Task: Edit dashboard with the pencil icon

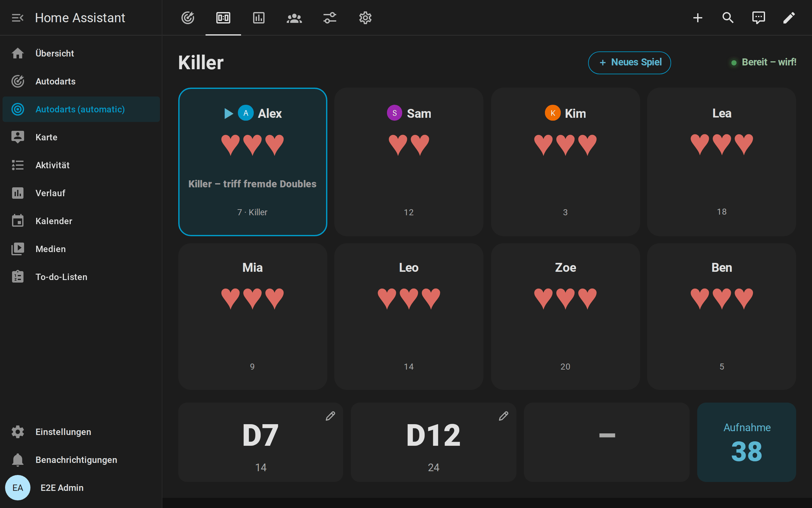Action: pos(789,18)
